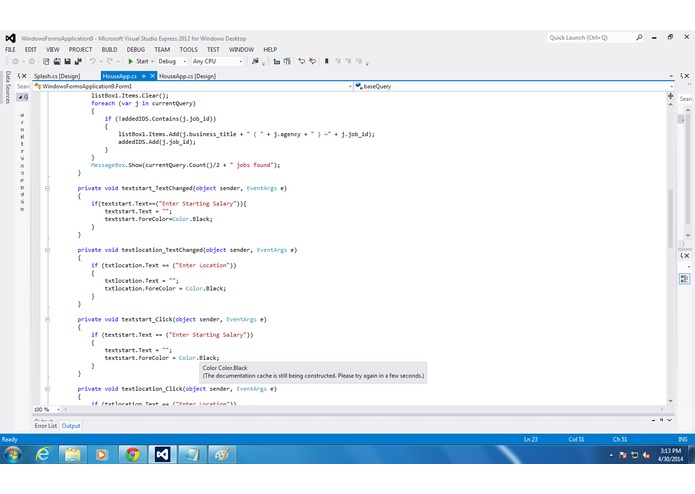This screenshot has height=494, width=695.
Task: Click the code editor vertical scrollbar thumb
Action: pos(670,218)
